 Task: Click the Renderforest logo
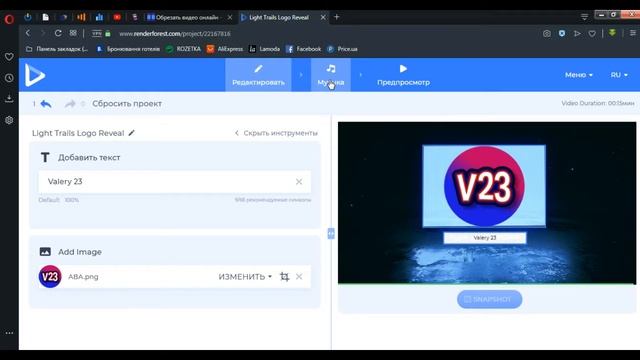point(35,75)
